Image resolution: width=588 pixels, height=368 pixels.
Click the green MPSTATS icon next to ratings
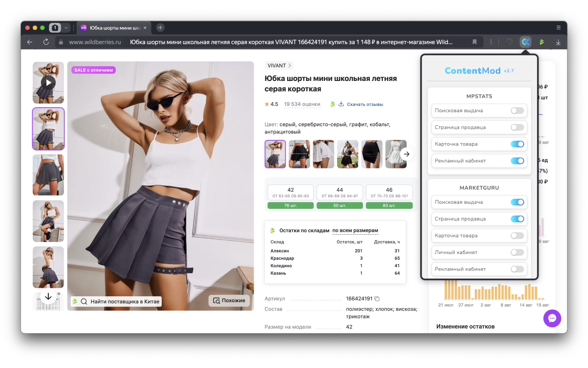pos(333,104)
